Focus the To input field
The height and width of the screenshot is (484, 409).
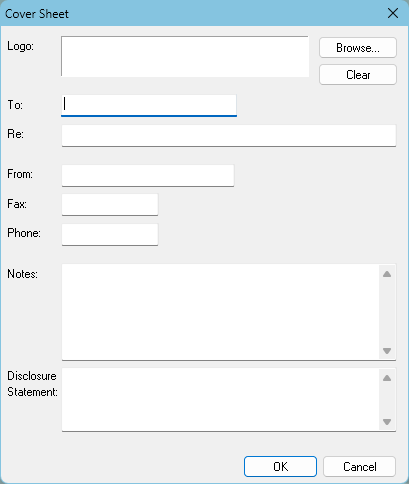click(149, 106)
